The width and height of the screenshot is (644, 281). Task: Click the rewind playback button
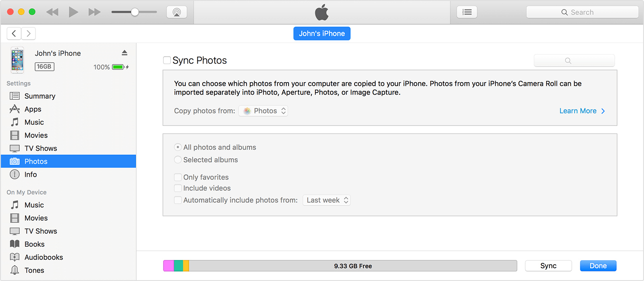(x=52, y=12)
